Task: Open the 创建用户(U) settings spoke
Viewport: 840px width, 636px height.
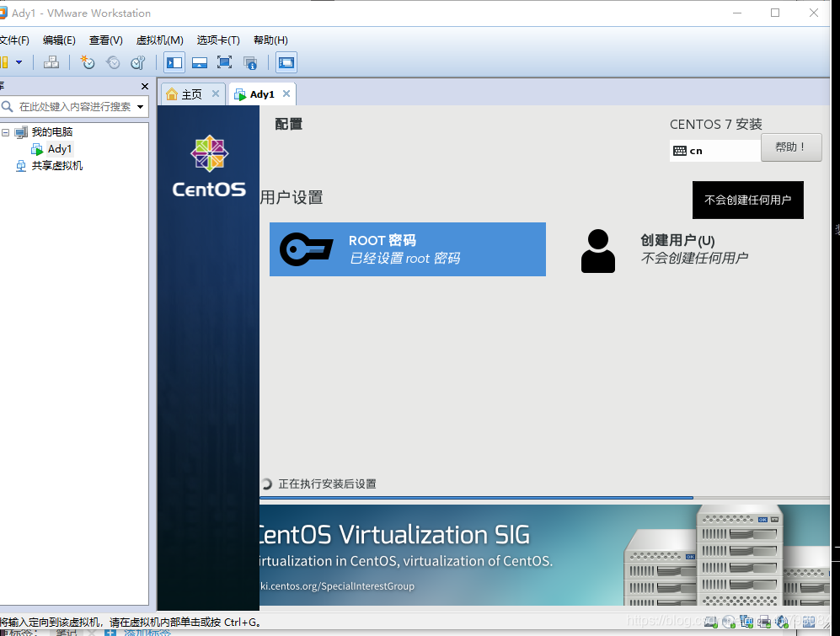Action: coord(693,249)
